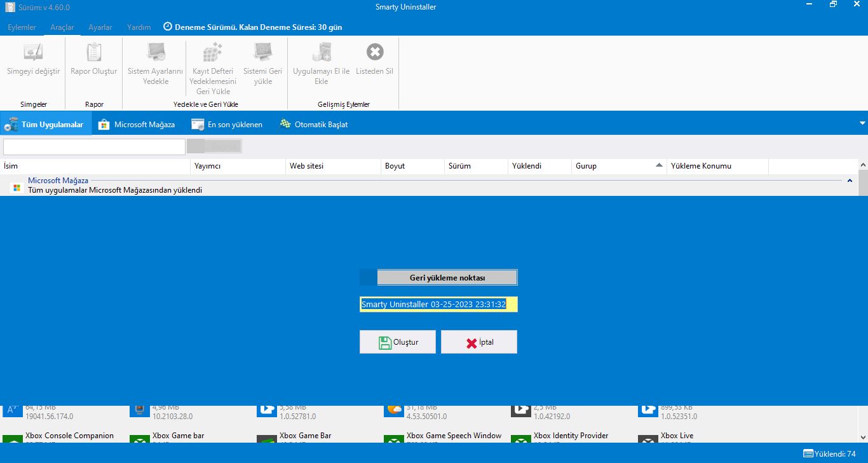Viewport: 868px width, 463px height.
Task: Go to the Otomatik Başlat tab
Action: coord(314,124)
